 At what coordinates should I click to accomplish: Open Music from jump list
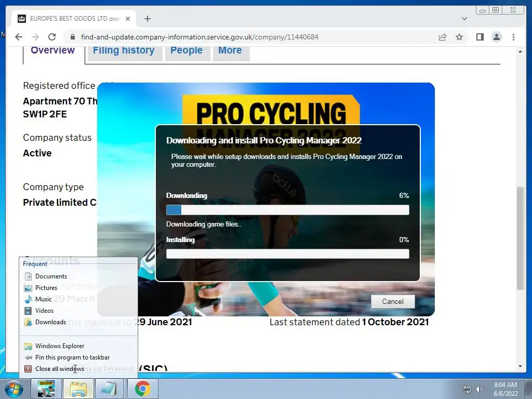78,299
